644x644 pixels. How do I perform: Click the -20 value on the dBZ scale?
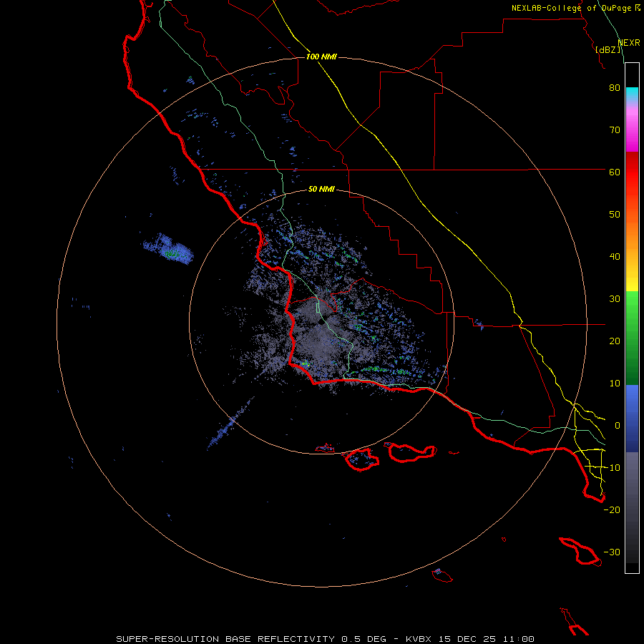pyautogui.click(x=612, y=510)
